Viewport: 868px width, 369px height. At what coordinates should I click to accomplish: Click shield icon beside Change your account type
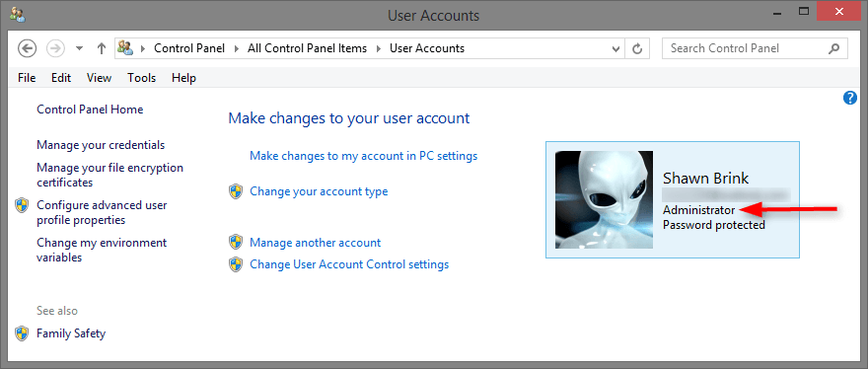(236, 191)
